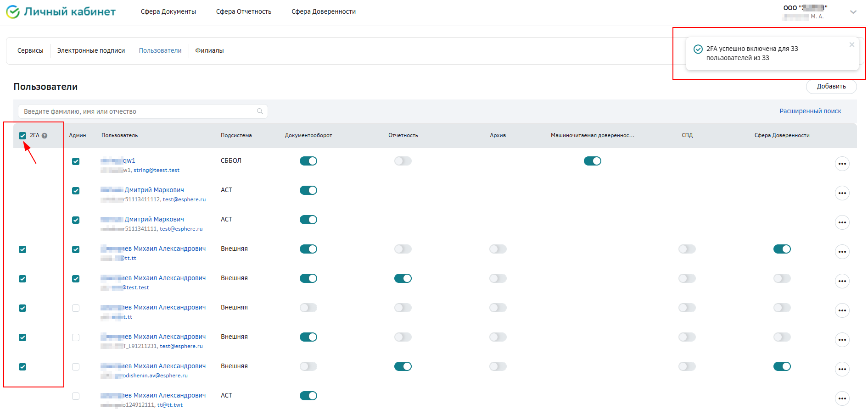
Task: Open three-dot menu for user 5111341111
Action: pos(842,222)
